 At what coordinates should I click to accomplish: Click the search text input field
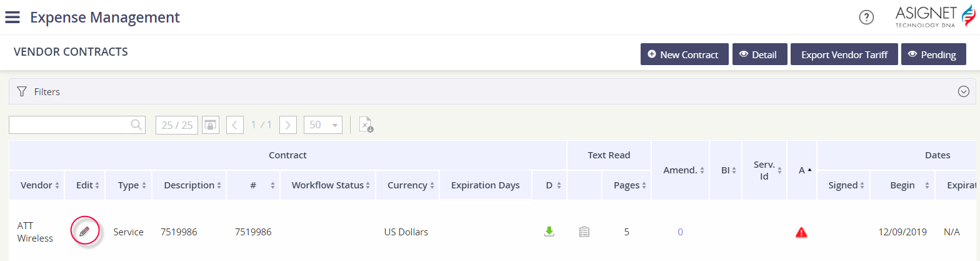tap(69, 125)
